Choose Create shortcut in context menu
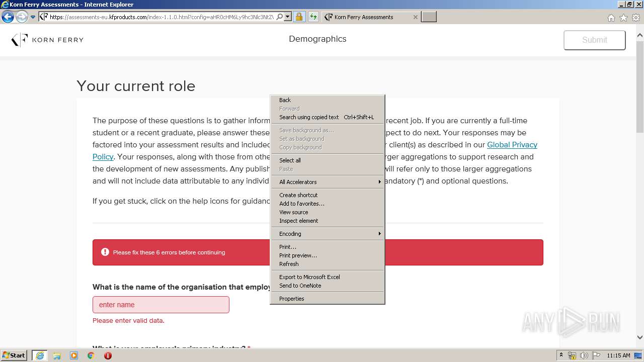This screenshot has width=644, height=362. tap(328, 195)
